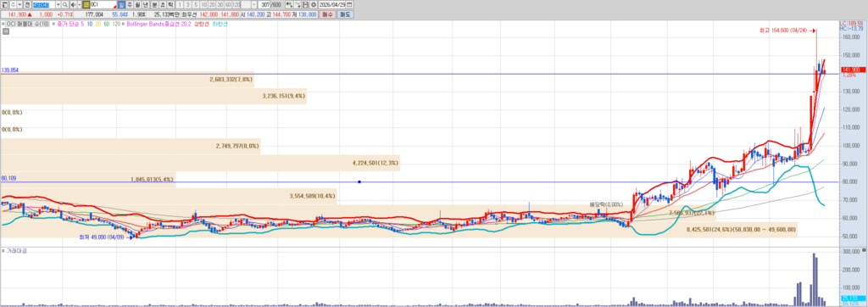Open the dropdown arrow beside the speaker icon
Screen dimensions: 868x307
pos(79,5)
